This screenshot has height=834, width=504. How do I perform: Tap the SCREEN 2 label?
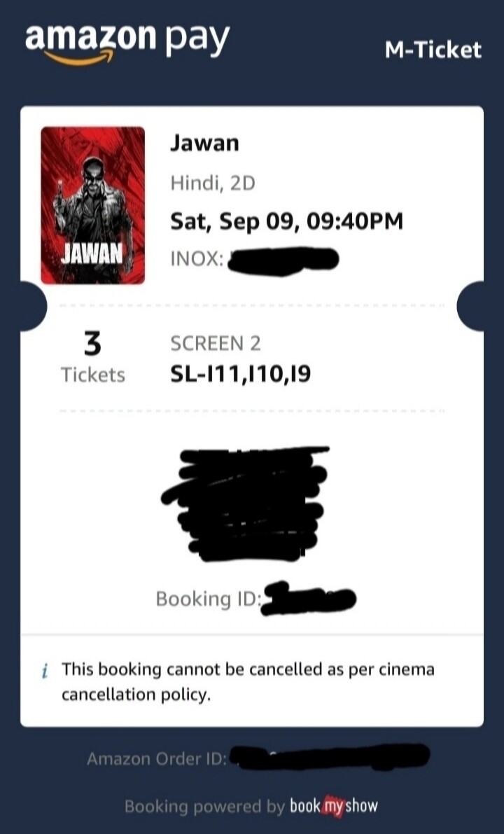tap(216, 344)
